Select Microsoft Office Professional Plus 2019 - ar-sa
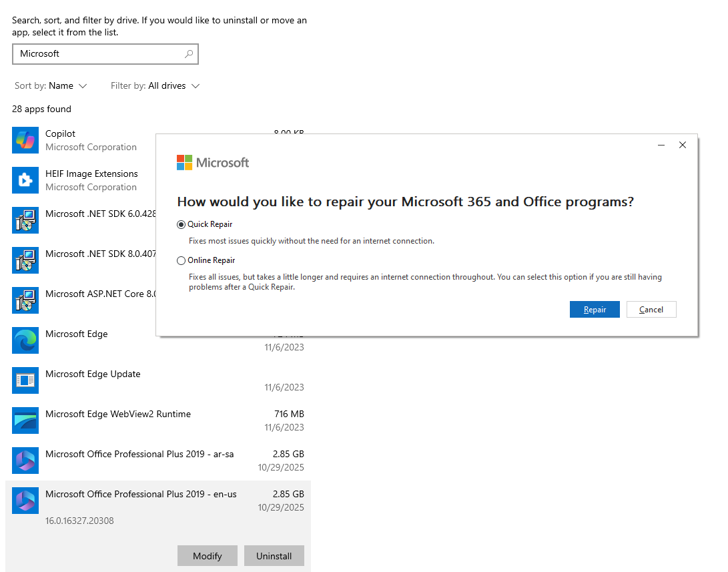This screenshot has width=728, height=572. [x=139, y=454]
